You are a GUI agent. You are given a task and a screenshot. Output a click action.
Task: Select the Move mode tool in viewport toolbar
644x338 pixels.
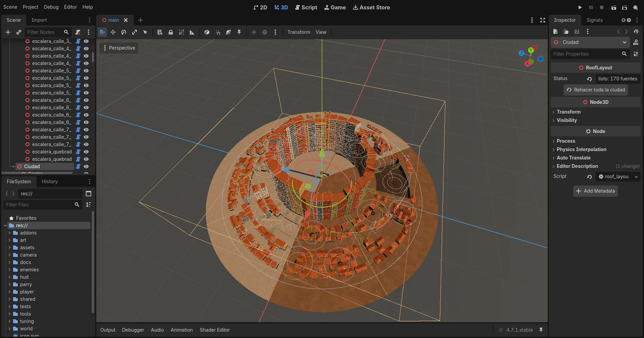(x=113, y=32)
